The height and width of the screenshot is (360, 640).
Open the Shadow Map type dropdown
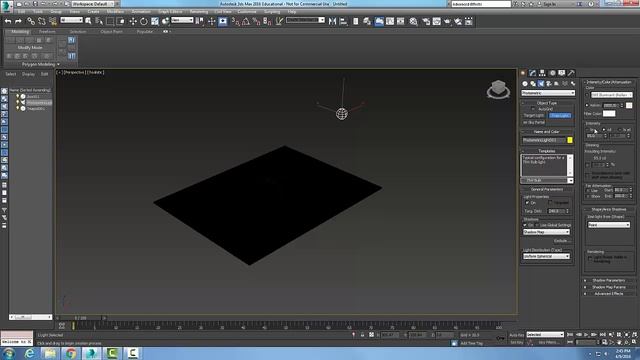(x=546, y=232)
